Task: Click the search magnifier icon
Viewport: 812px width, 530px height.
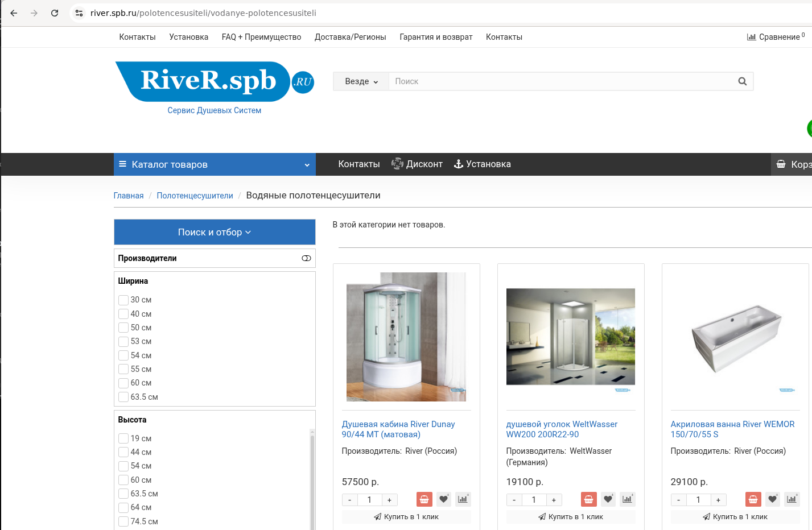Action: (x=742, y=81)
